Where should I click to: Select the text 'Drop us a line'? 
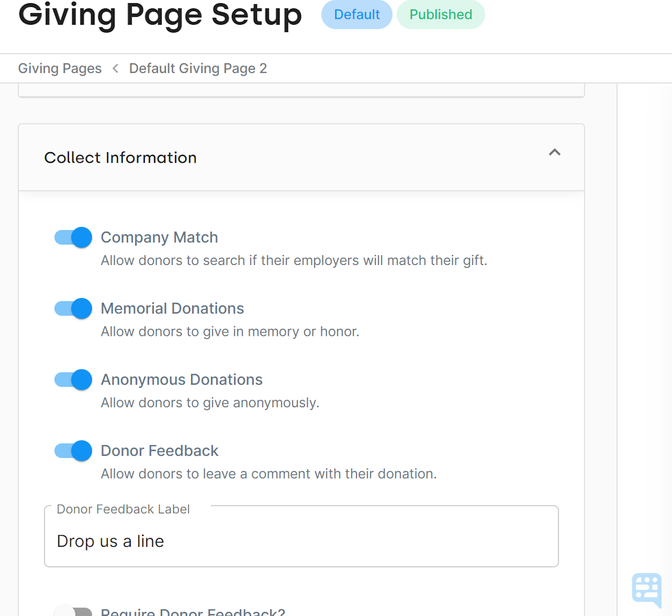click(110, 541)
